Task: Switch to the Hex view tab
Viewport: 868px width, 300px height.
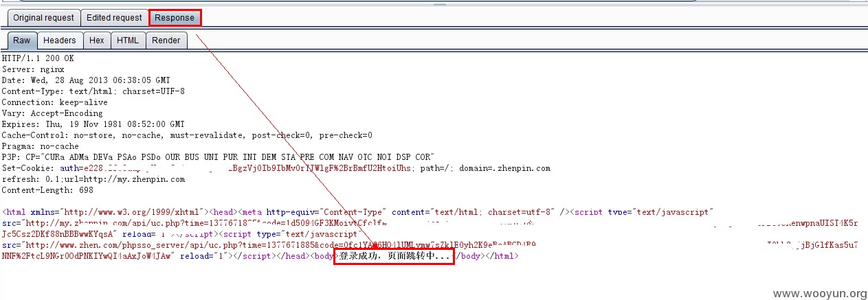Action: pyautogui.click(x=97, y=41)
